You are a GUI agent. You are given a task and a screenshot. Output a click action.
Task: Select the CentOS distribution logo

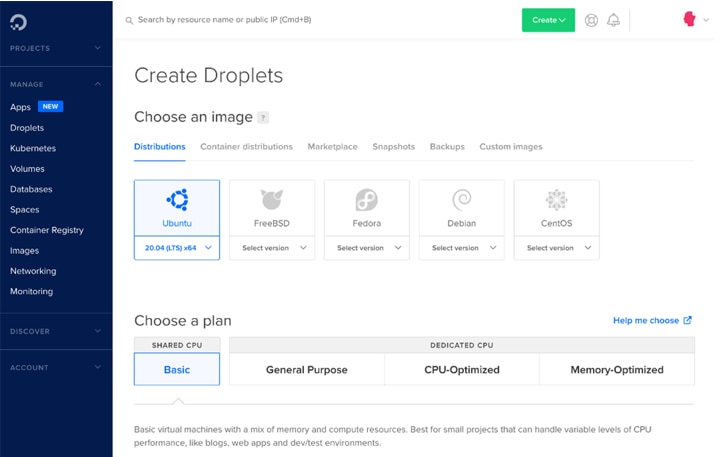point(556,200)
